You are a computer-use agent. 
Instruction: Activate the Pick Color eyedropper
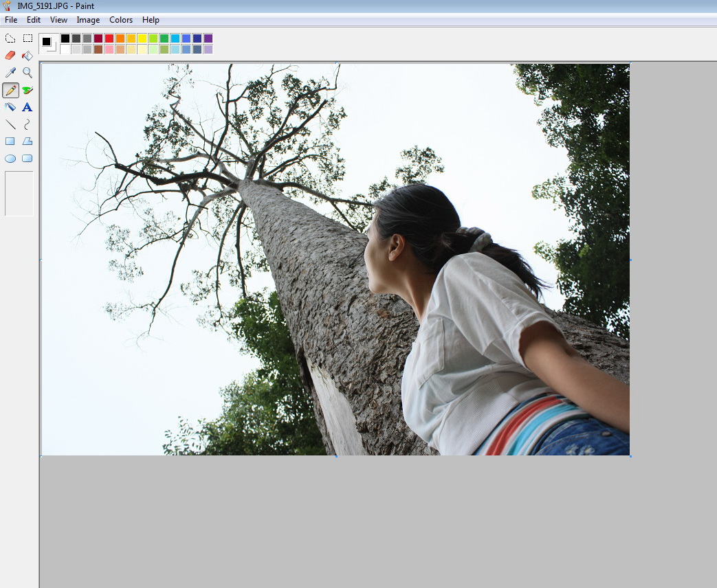pos(10,73)
